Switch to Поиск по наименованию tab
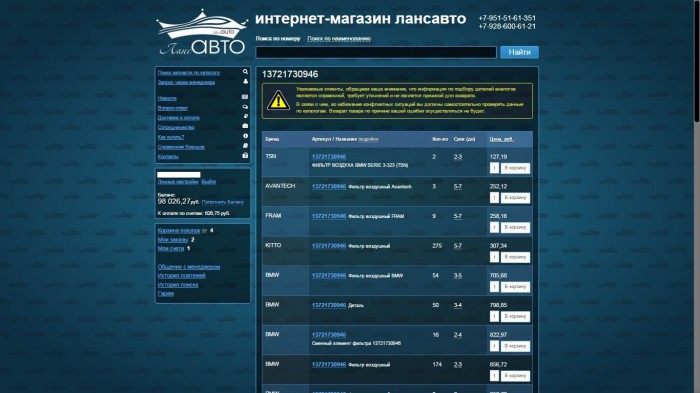Viewport: 700px width, 393px height. point(339,38)
